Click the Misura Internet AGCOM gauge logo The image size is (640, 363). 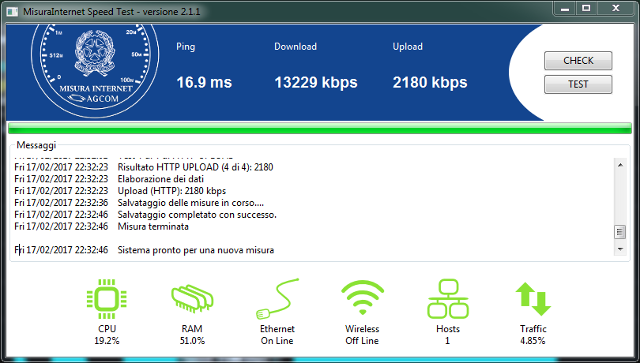click(95, 70)
